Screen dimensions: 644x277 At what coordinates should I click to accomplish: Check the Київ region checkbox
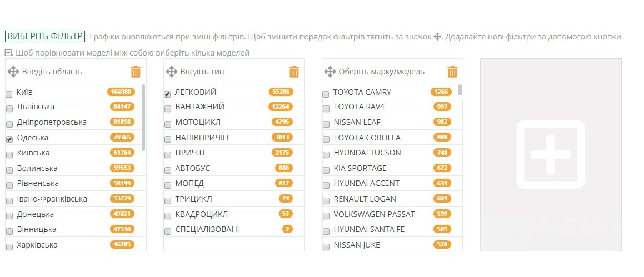pos(9,94)
